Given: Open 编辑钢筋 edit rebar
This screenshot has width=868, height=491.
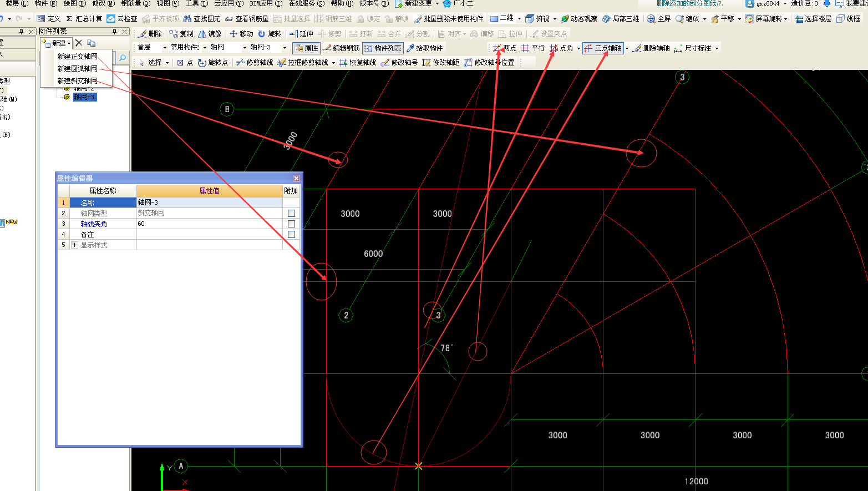Looking at the screenshot, I should pos(341,48).
